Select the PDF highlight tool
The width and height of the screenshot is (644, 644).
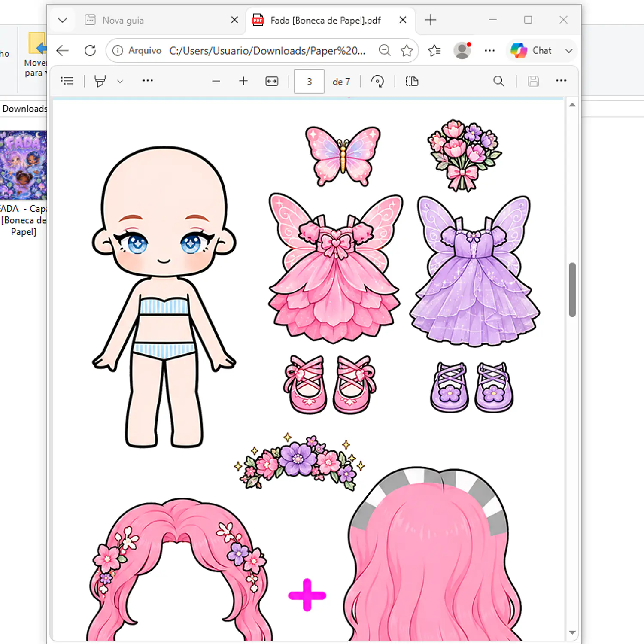pyautogui.click(x=100, y=81)
